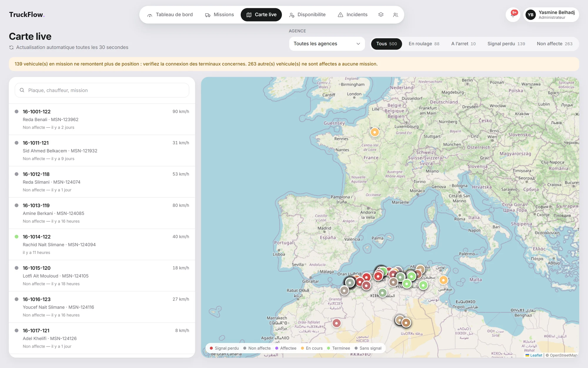Screen dimensions: 588x368
Task: Filter vehicles by Tous 500
Action: pos(386,44)
